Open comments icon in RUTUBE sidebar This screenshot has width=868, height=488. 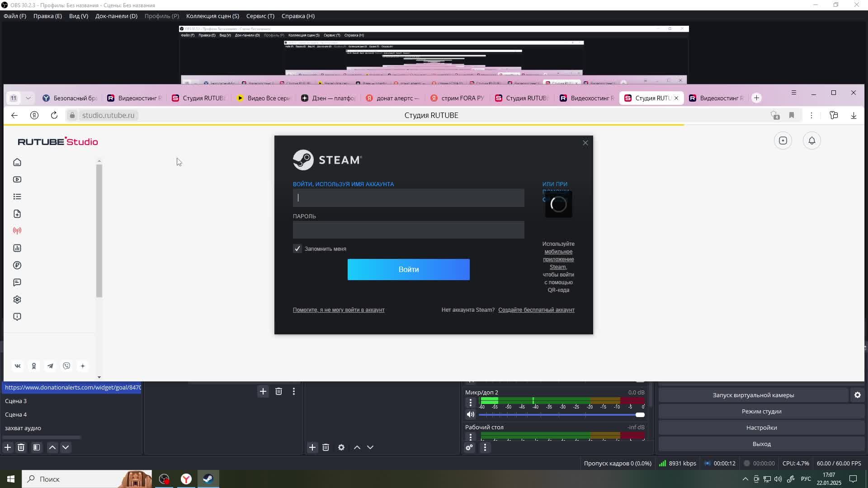[x=17, y=282]
